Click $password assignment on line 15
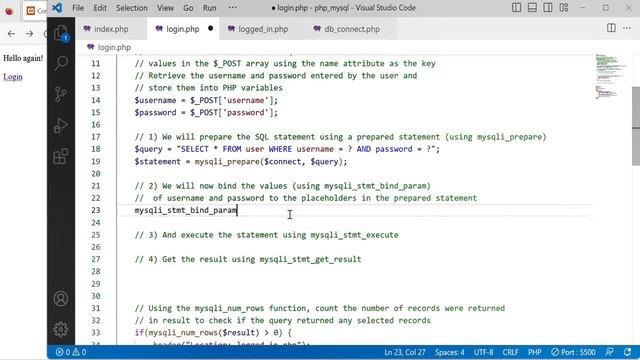Screen dimensions: 640x360 click(206, 113)
